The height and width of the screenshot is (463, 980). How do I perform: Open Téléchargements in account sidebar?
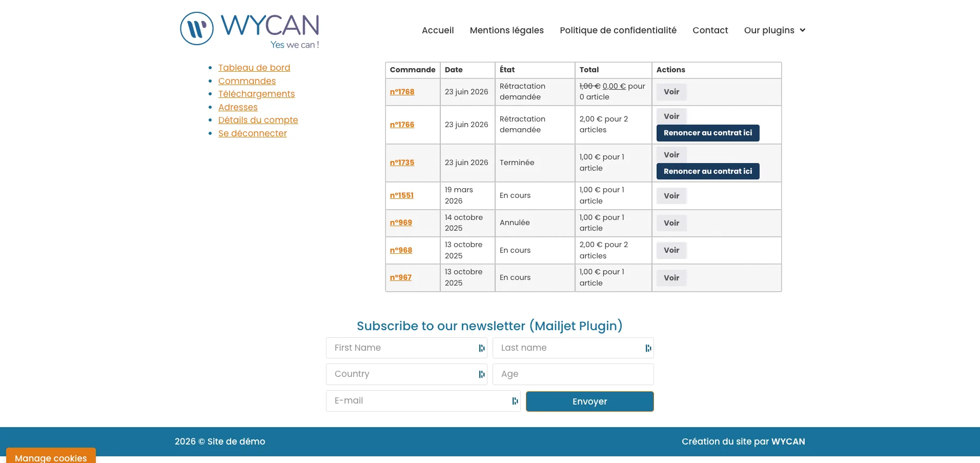(x=256, y=94)
